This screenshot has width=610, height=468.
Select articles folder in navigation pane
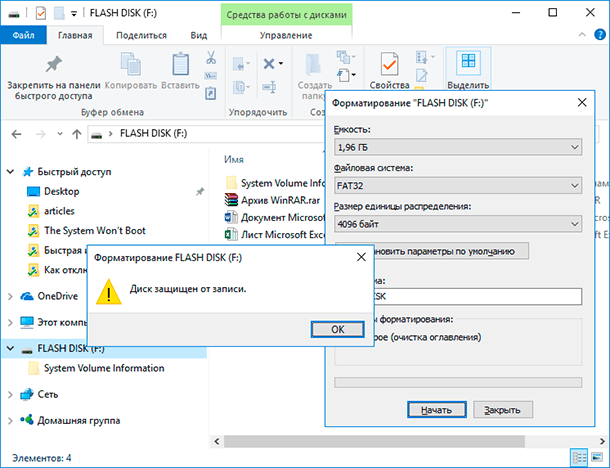(59, 211)
